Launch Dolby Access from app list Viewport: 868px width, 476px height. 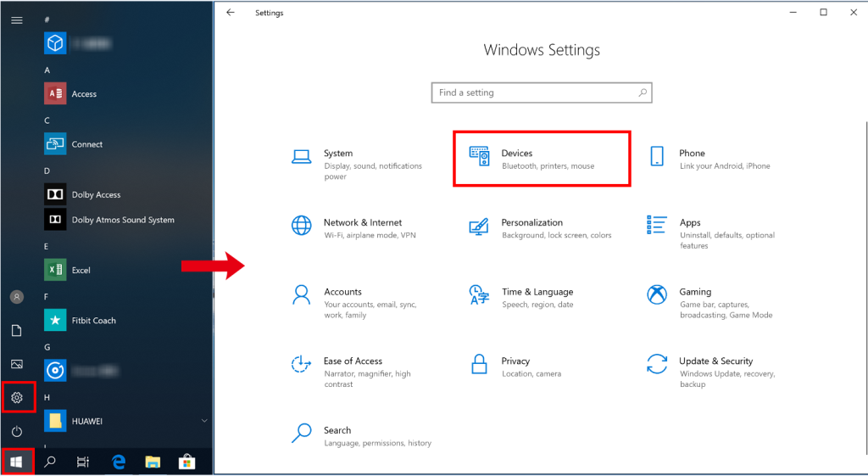point(95,194)
